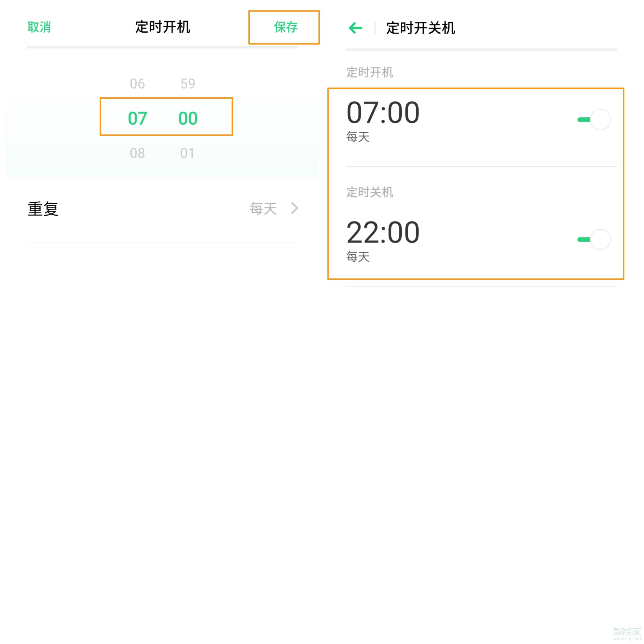Disable the 07:00 daily power-on toggle
The width and height of the screenshot is (644, 644).
click(594, 119)
